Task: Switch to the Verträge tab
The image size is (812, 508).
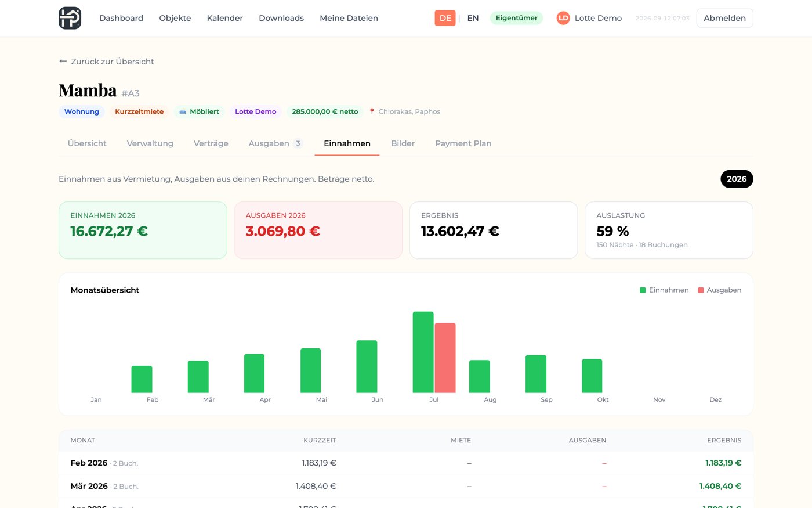Action: point(211,143)
